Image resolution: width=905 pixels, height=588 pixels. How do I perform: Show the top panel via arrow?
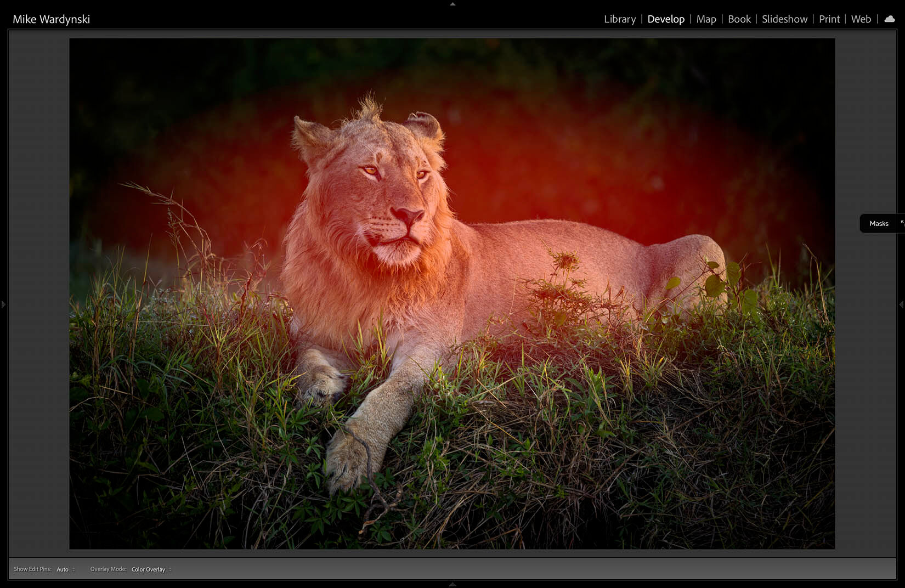[x=452, y=4]
